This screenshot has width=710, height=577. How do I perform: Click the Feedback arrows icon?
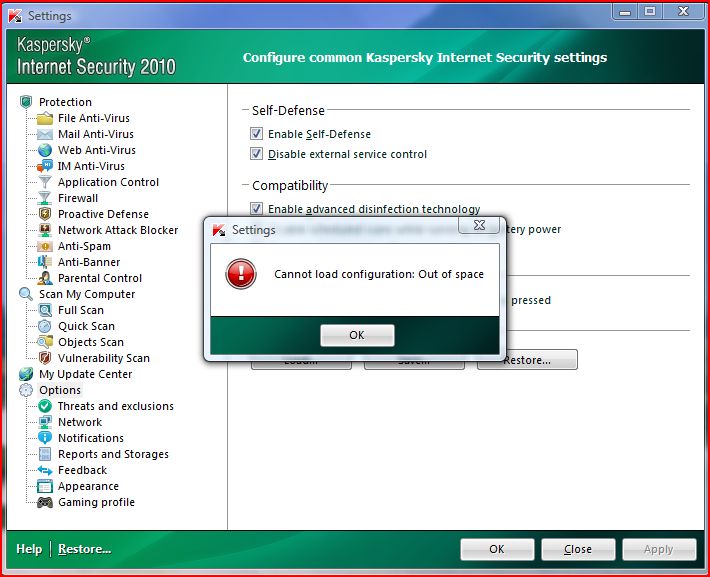pos(45,470)
